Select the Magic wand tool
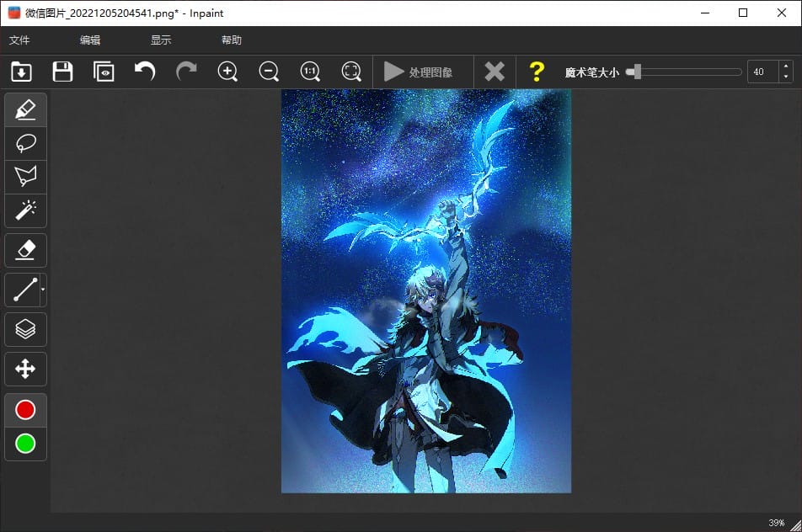 point(25,210)
